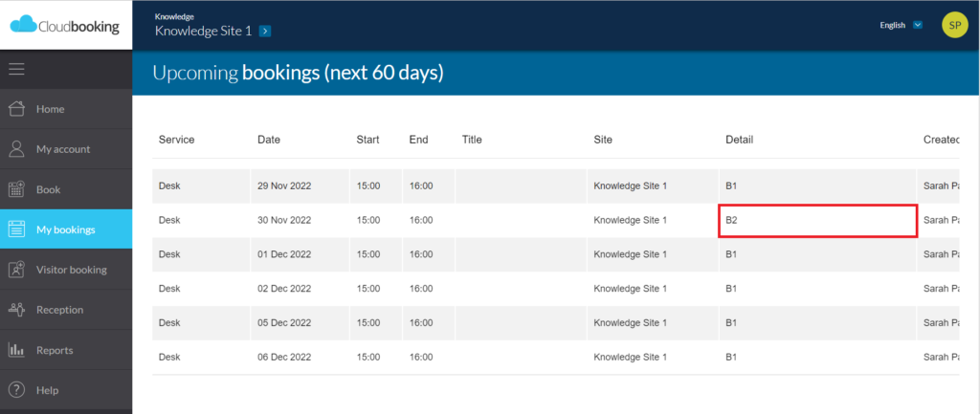The image size is (980, 414).
Task: Click the My bookings list icon
Action: pyautogui.click(x=16, y=229)
